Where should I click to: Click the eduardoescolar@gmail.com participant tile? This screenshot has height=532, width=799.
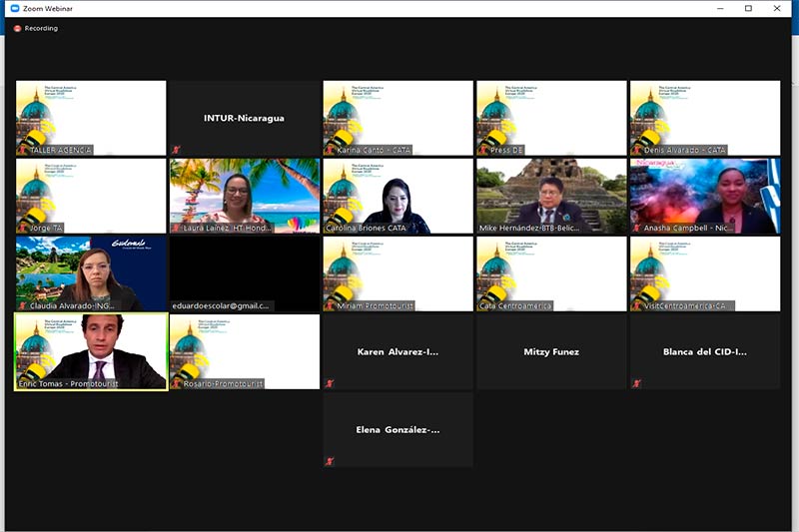[245, 271]
